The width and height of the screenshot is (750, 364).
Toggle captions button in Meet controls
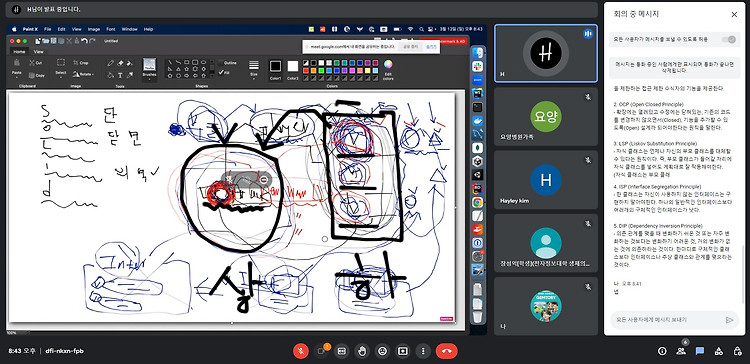pos(341,351)
